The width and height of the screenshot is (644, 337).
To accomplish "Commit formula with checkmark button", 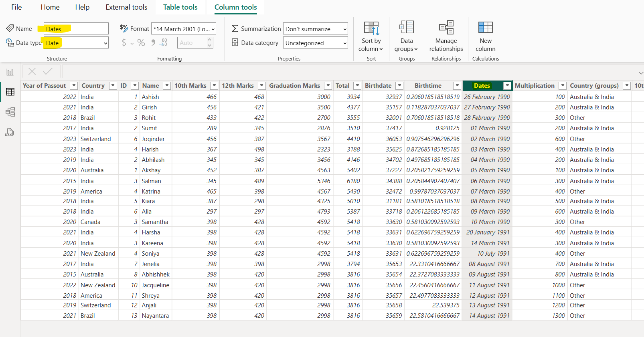I will tap(48, 71).
